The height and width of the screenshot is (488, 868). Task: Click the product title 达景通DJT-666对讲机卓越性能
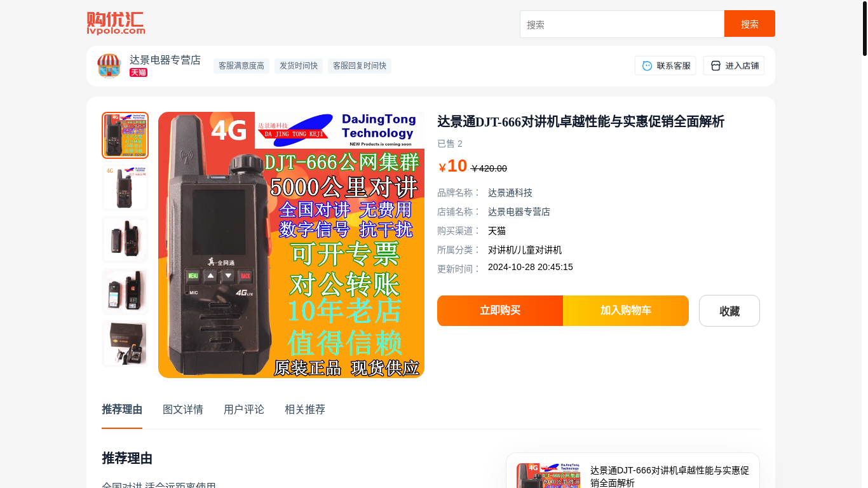point(581,121)
